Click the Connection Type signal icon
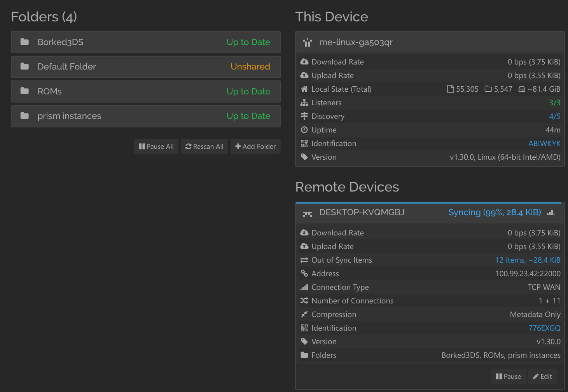This screenshot has width=568, height=392. [304, 287]
